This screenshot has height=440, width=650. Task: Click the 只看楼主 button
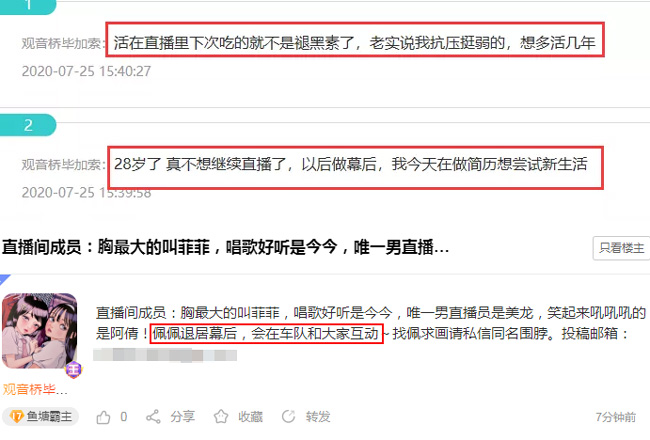tap(621, 248)
